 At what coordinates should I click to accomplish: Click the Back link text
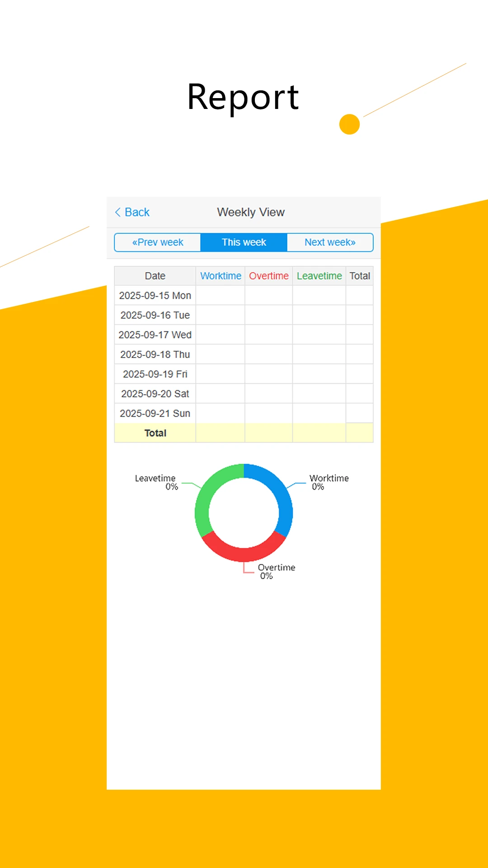(x=137, y=212)
